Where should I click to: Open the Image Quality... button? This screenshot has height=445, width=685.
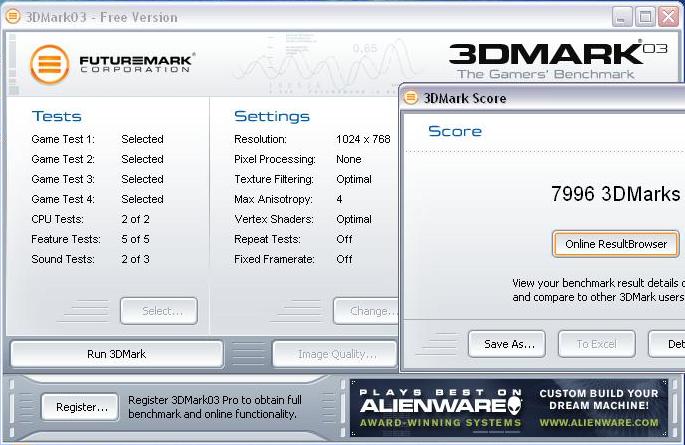335,354
